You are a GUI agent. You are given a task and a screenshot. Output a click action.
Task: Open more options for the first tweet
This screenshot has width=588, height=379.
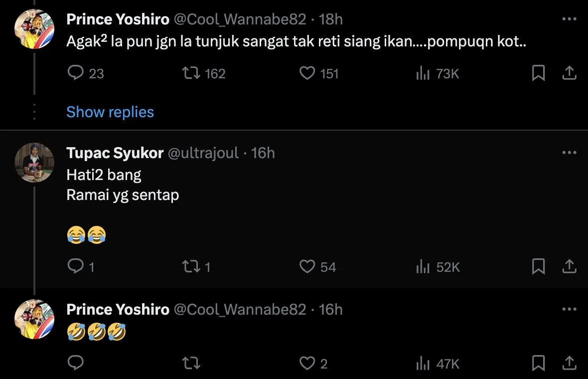[x=569, y=19]
